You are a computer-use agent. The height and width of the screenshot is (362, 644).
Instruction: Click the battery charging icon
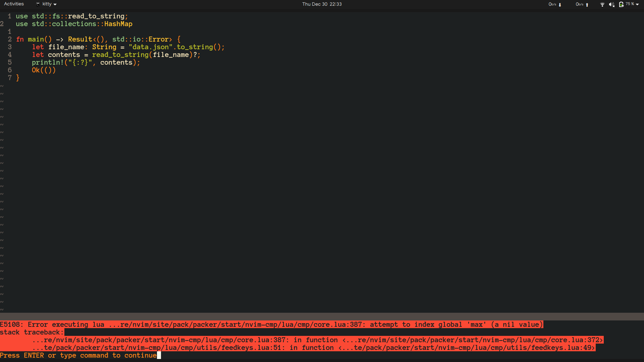tap(621, 4)
